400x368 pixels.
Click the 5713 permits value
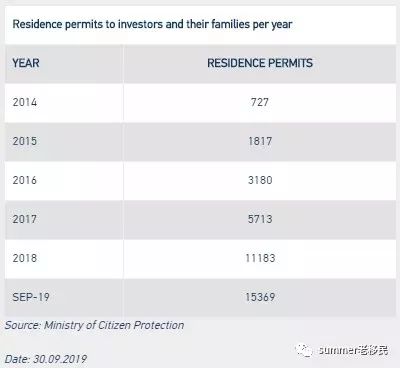(x=260, y=219)
